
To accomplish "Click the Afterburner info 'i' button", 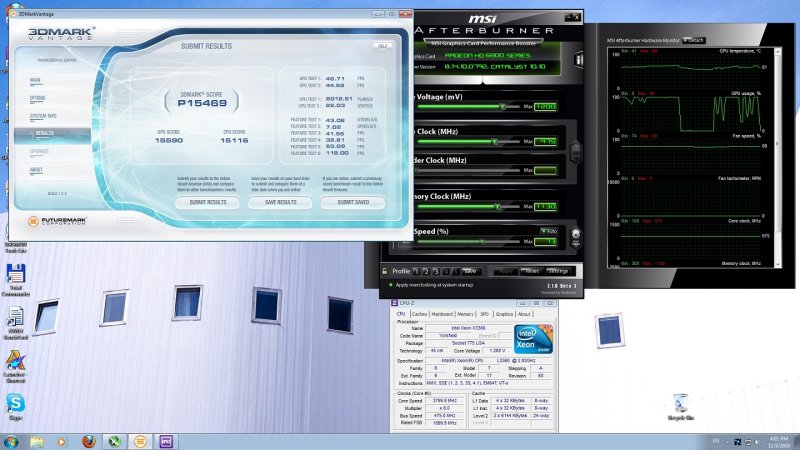I will tap(578, 60).
